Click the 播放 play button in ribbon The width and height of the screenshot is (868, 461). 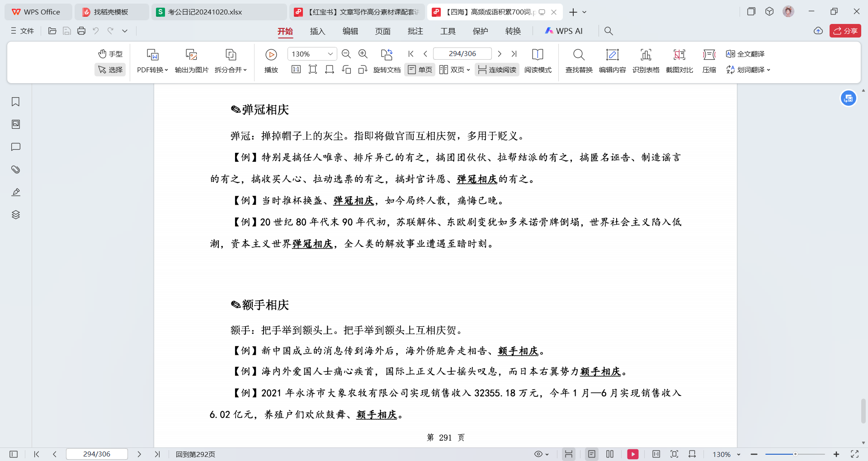coord(271,55)
